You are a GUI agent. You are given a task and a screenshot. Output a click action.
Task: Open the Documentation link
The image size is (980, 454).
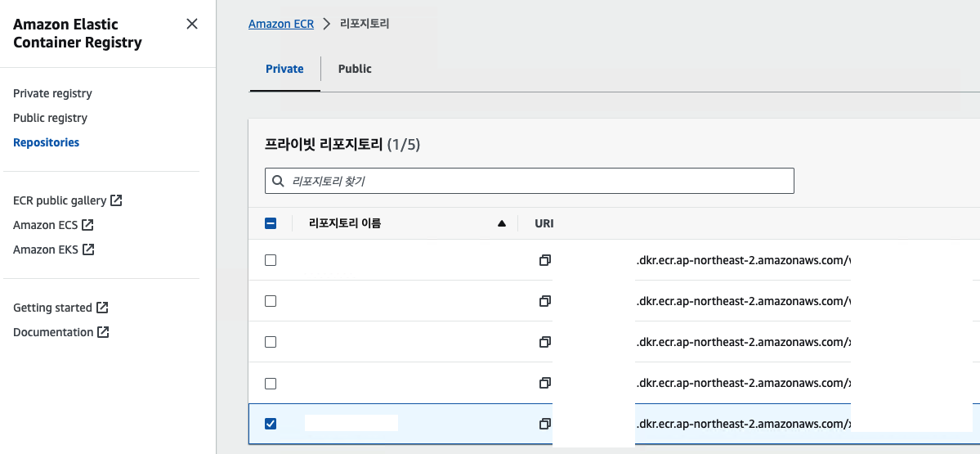53,332
